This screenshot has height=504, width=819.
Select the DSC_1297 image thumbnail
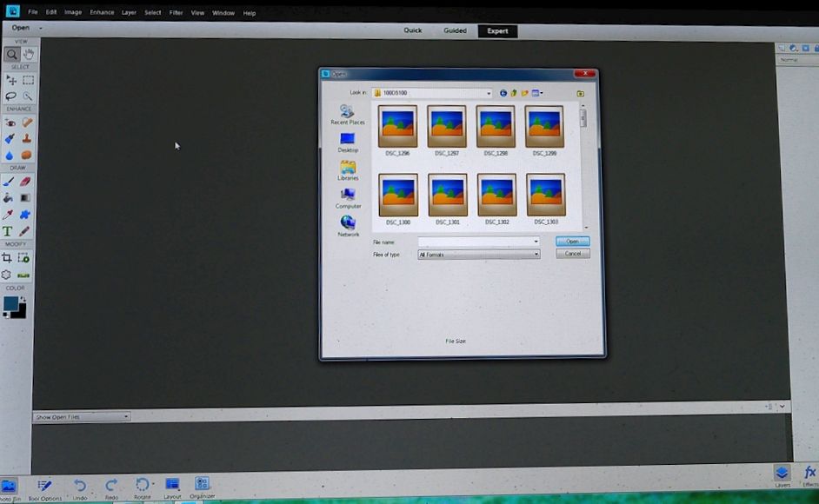point(447,127)
